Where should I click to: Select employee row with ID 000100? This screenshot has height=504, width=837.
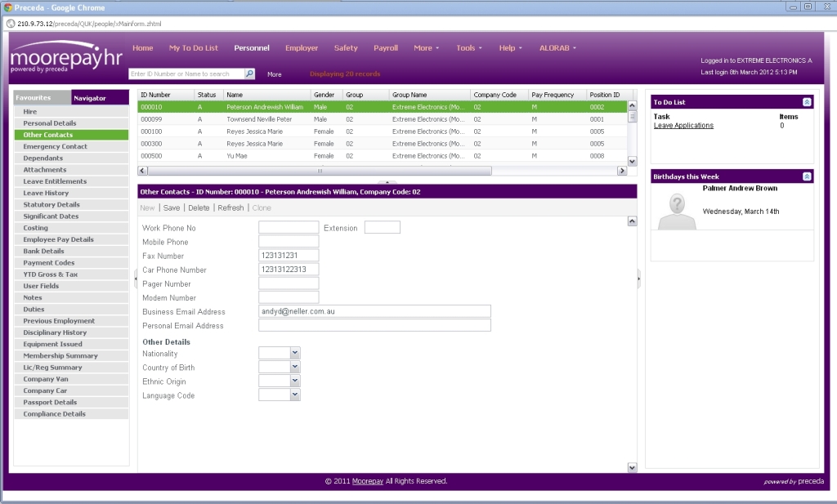pos(383,132)
